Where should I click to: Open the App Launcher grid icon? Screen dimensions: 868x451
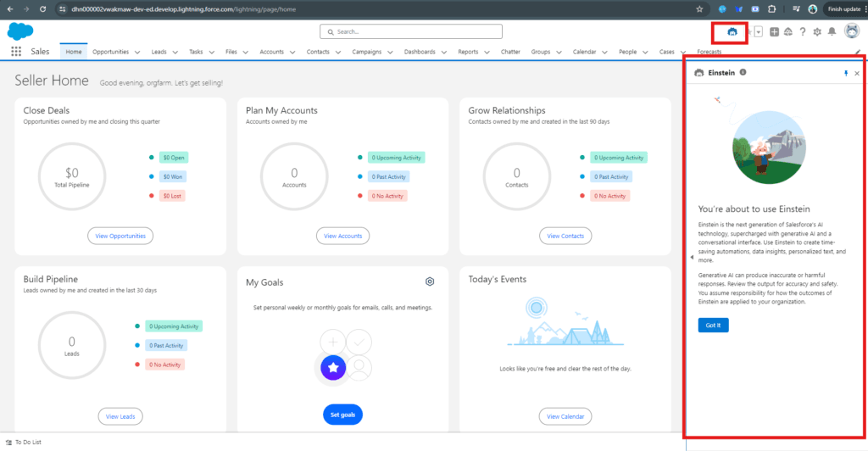click(x=16, y=52)
